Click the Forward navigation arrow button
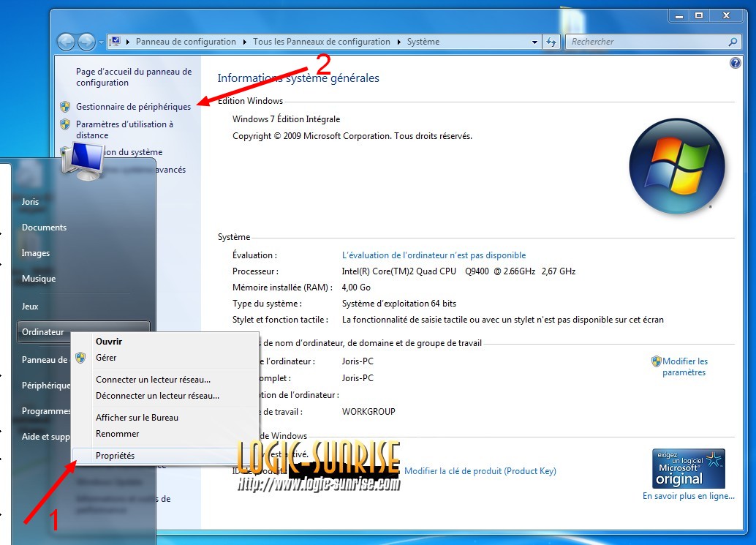The height and width of the screenshot is (545, 756). (x=86, y=42)
